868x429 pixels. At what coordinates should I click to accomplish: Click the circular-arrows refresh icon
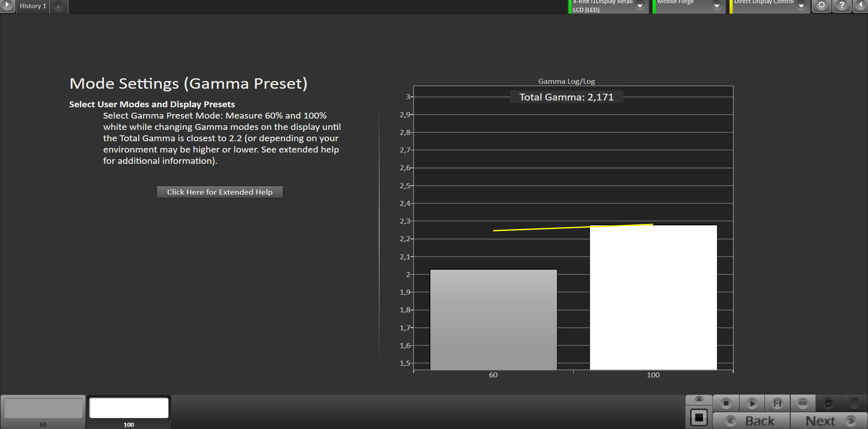coord(828,403)
